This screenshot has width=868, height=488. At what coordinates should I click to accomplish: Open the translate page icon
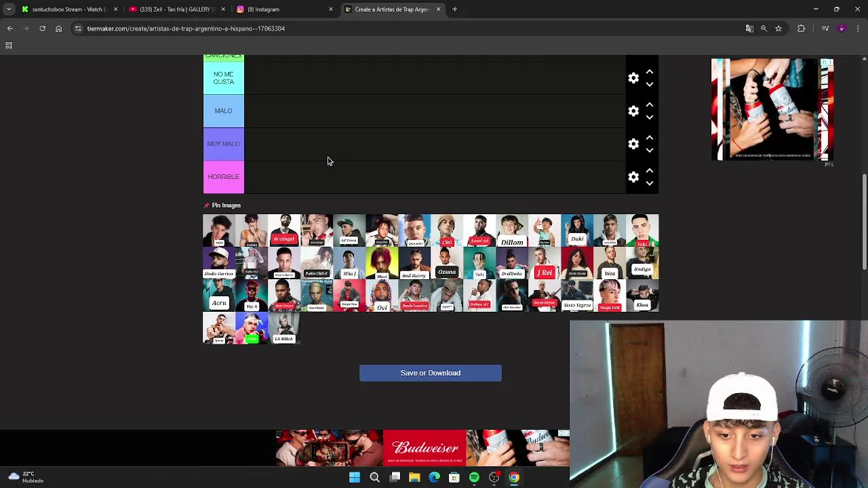(749, 28)
